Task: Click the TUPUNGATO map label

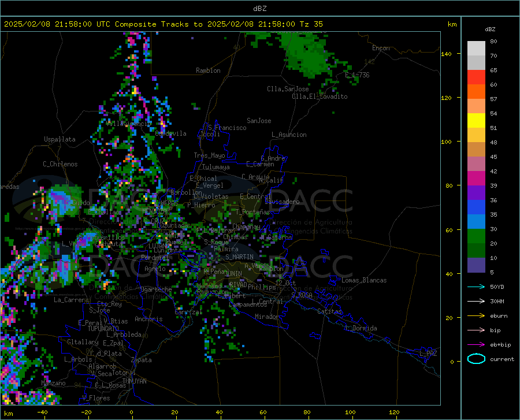Action: click(103, 329)
